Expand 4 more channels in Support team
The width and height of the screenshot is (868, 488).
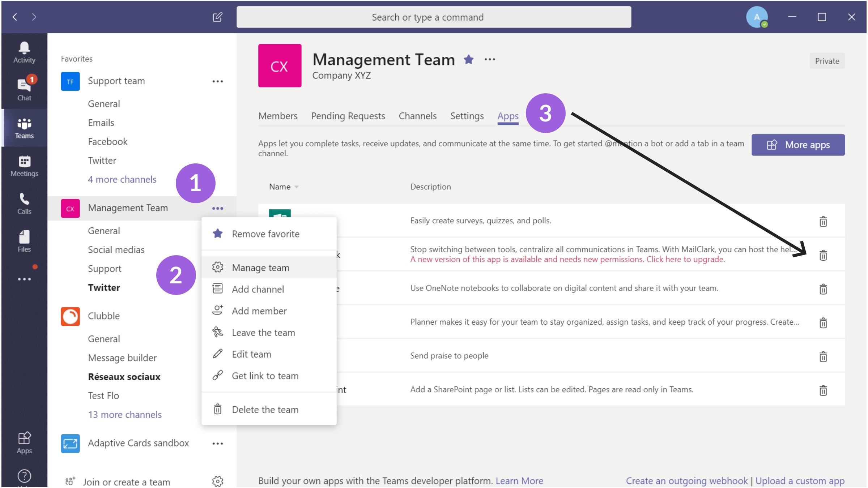pyautogui.click(x=122, y=179)
